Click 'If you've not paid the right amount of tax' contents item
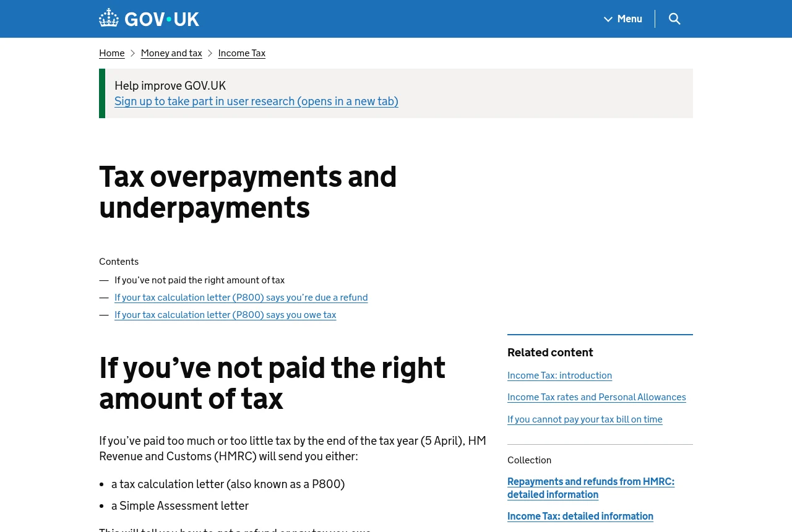792x532 pixels. pyautogui.click(x=199, y=280)
